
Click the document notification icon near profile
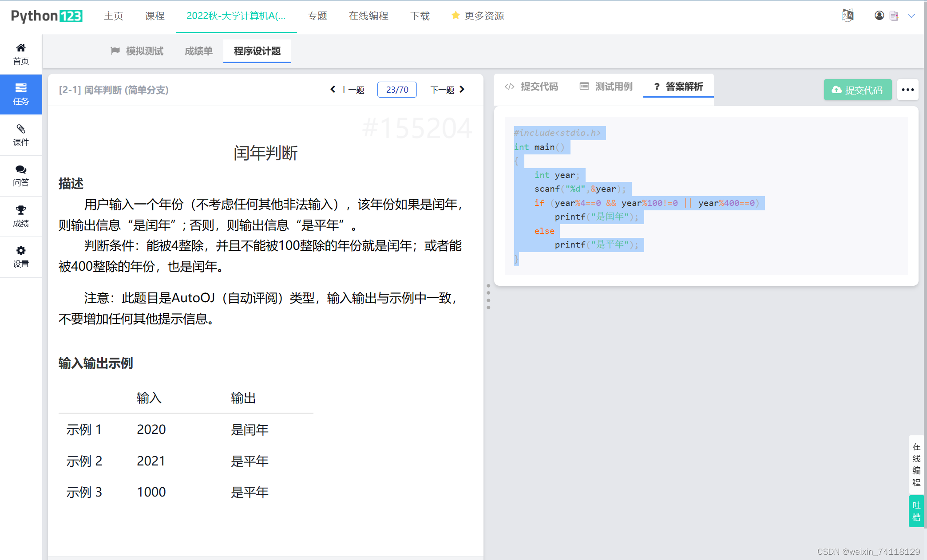[894, 16]
